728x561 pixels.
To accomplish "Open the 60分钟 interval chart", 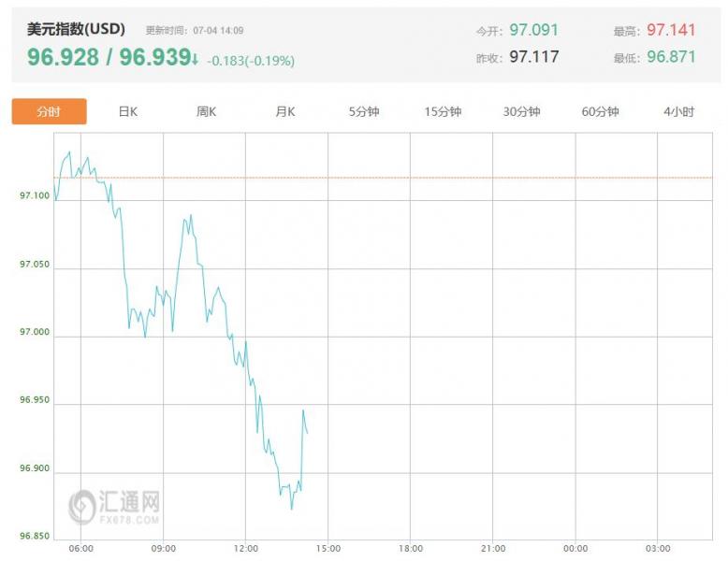I will (x=600, y=111).
